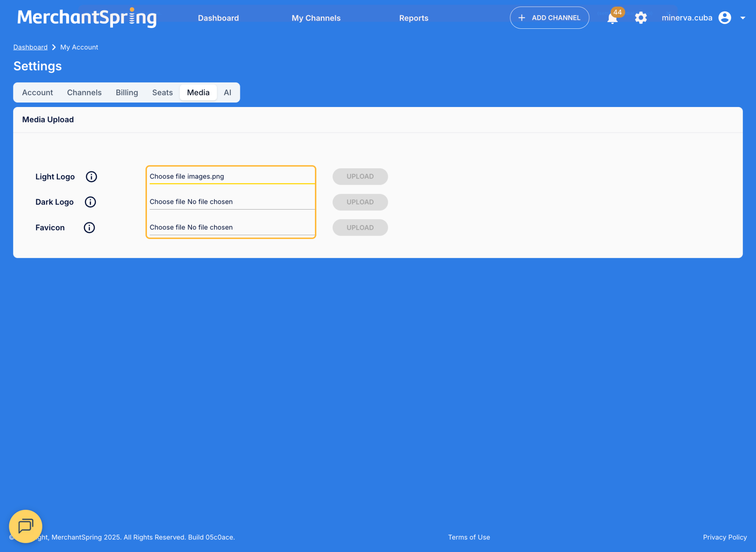The height and width of the screenshot is (552, 756).
Task: Expand the minerva.cuba account dropdown arrow
Action: coord(743,18)
